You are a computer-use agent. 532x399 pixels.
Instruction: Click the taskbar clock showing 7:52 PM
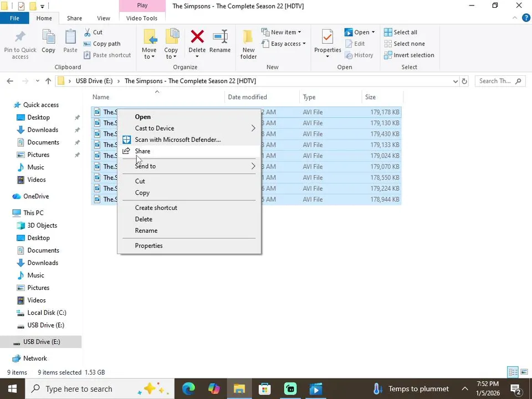(488, 389)
